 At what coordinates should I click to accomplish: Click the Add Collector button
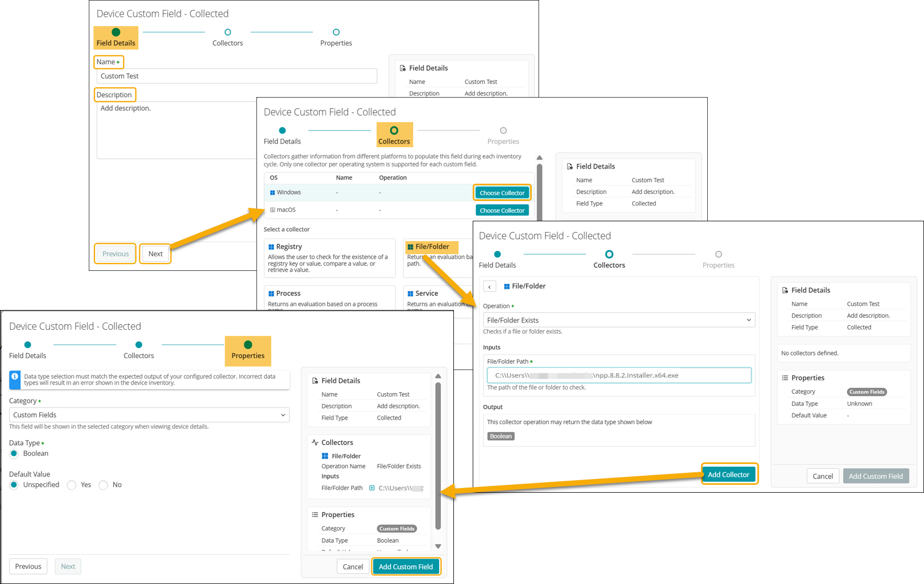[x=728, y=474]
